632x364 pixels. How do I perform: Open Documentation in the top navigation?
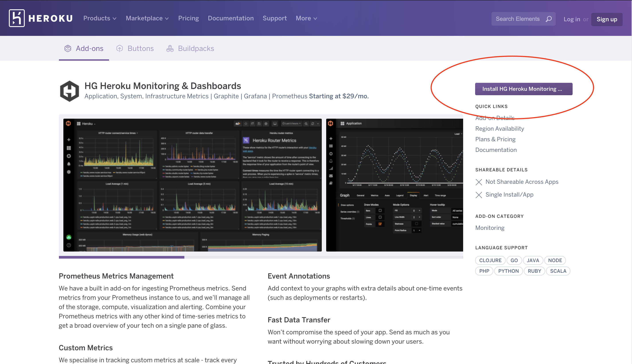click(231, 18)
